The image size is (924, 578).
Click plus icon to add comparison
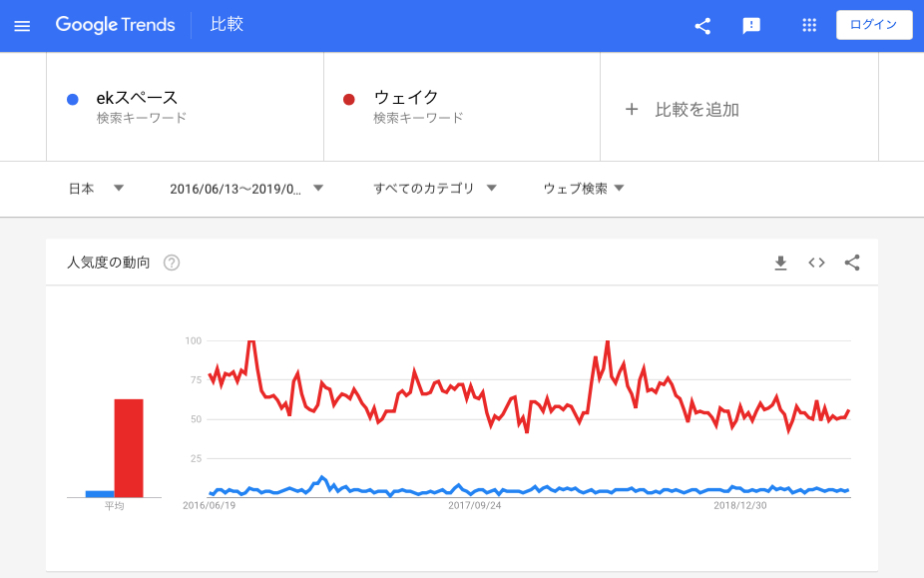coord(631,110)
